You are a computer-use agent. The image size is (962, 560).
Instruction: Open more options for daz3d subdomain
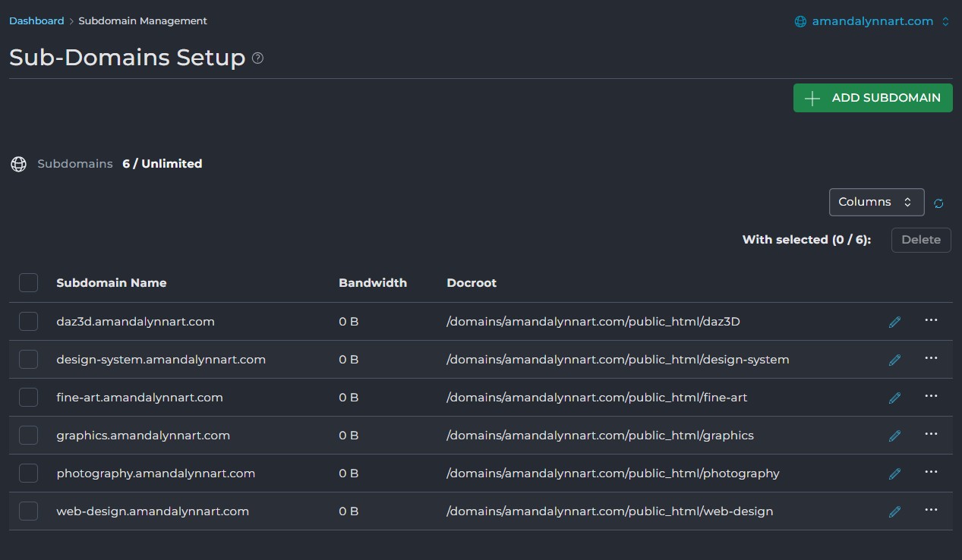[931, 320]
